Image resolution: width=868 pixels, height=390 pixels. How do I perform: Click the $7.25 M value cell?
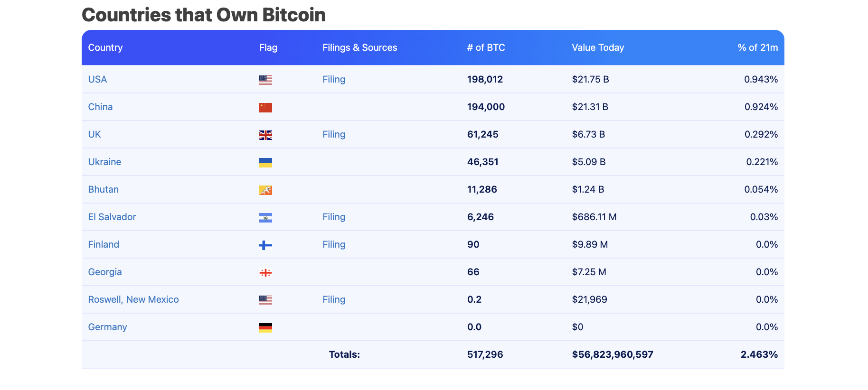pyautogui.click(x=589, y=272)
